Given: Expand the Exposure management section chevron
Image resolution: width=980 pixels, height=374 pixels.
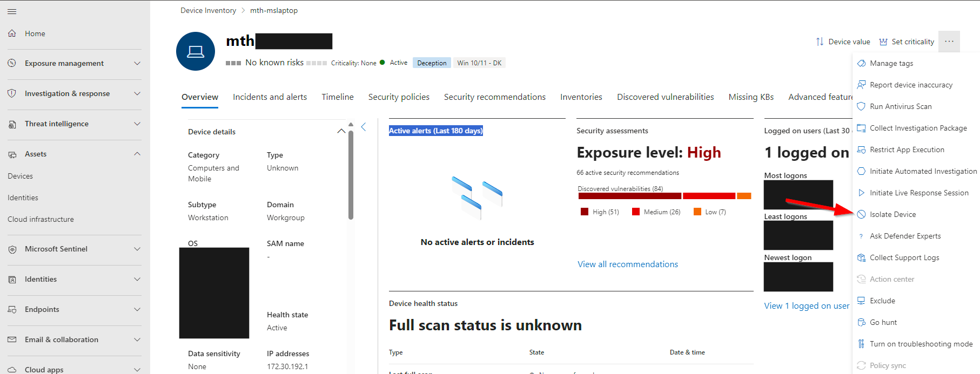Looking at the screenshot, I should tap(137, 63).
